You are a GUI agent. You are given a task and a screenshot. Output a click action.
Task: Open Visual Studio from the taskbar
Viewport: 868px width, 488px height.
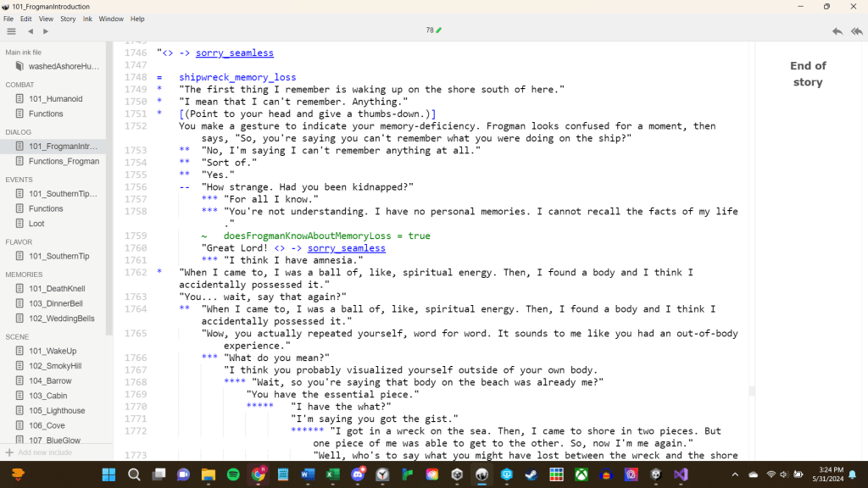[680, 474]
